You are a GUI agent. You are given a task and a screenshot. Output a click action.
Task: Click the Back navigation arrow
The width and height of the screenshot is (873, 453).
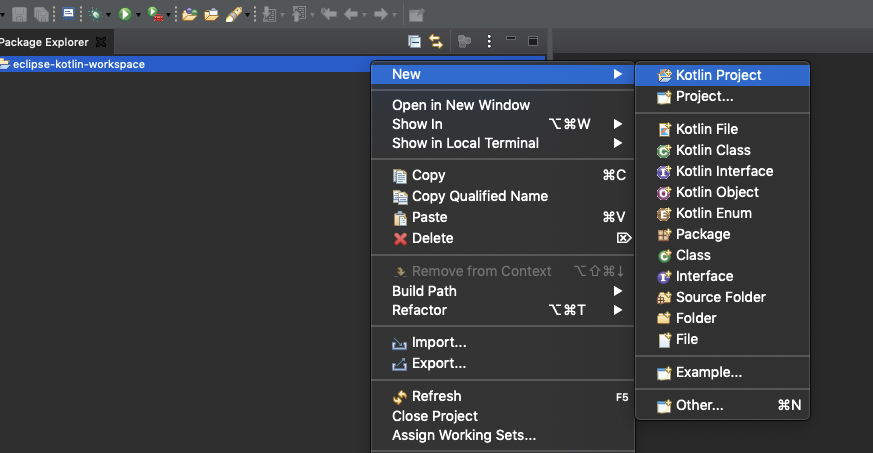click(351, 14)
